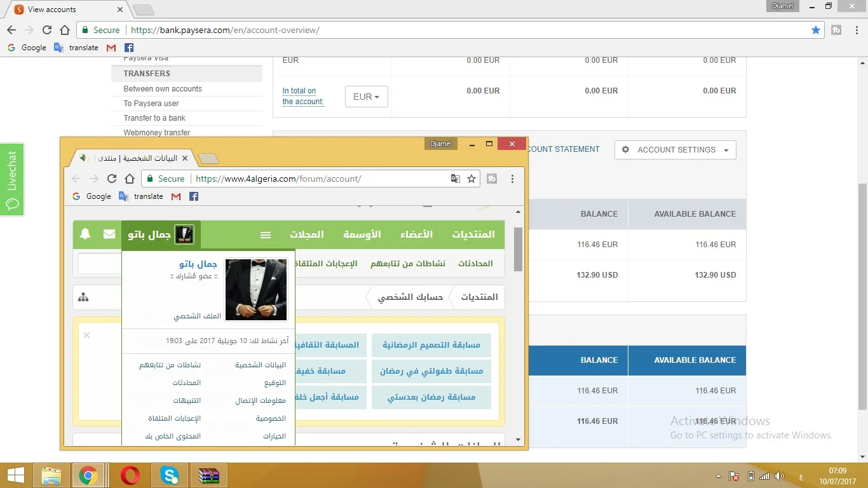The height and width of the screenshot is (488, 868).
Task: Click the forum sitemap tree icon
Action: point(83,297)
